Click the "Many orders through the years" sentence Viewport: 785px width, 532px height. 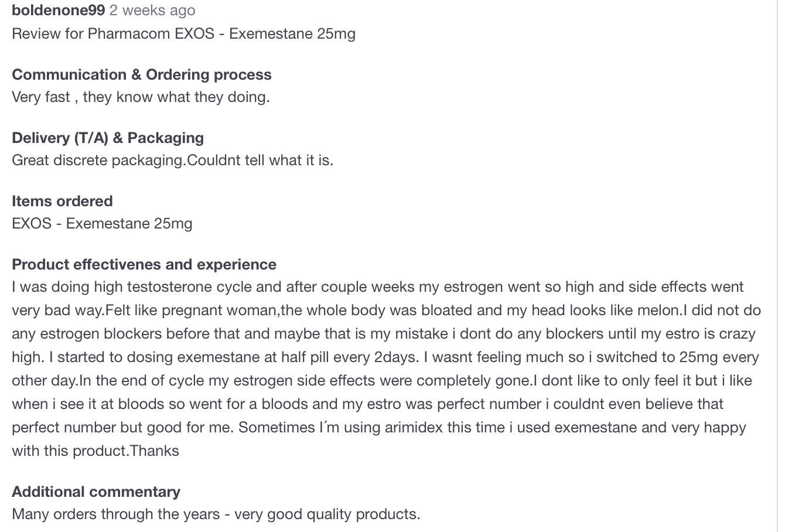point(216,514)
